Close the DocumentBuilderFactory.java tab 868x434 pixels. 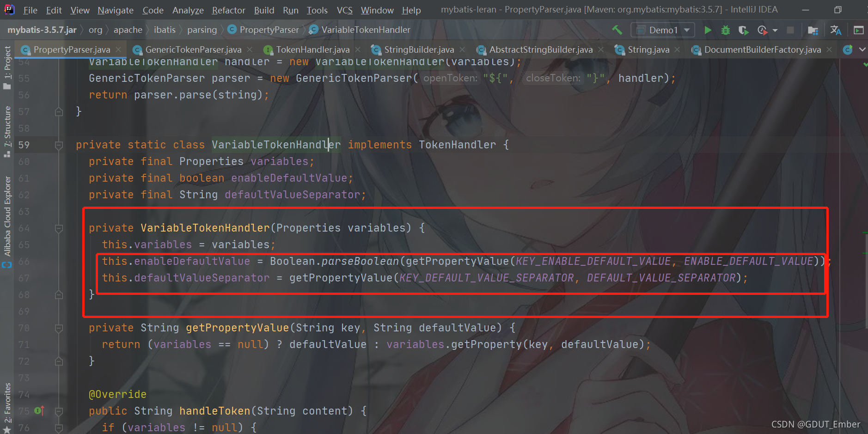pyautogui.click(x=829, y=49)
